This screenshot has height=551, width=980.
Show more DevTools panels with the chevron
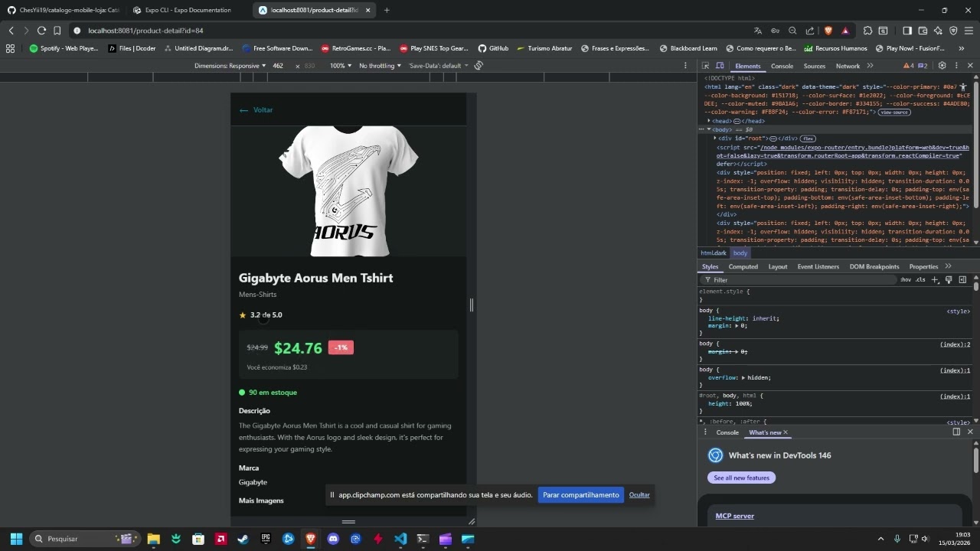(870, 66)
